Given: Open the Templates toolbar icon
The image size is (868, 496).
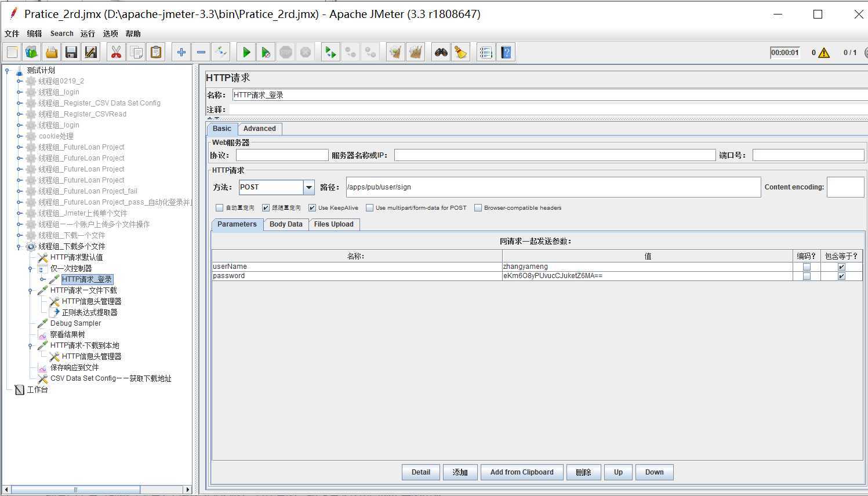Looking at the screenshot, I should point(32,52).
